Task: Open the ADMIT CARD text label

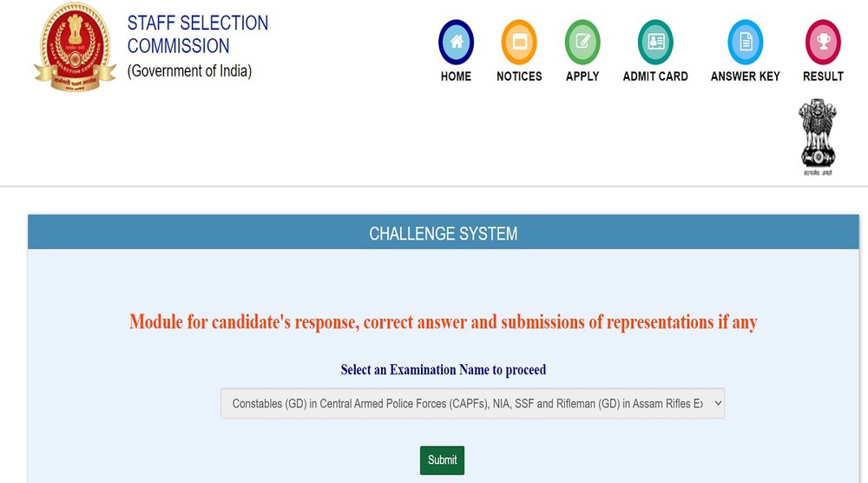Action: click(655, 76)
